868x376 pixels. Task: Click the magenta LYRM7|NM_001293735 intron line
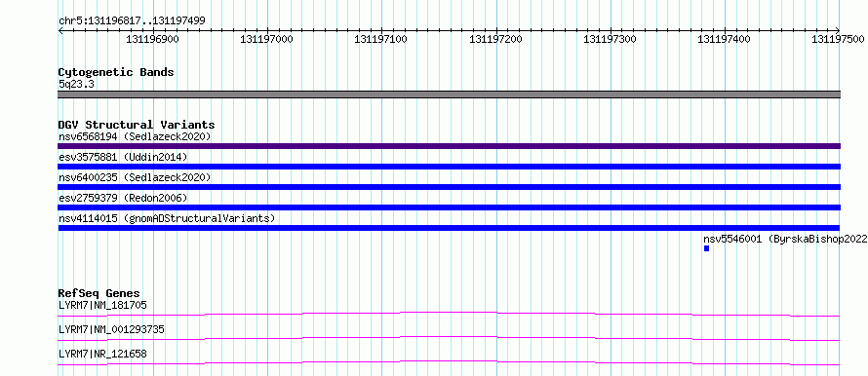click(x=449, y=338)
